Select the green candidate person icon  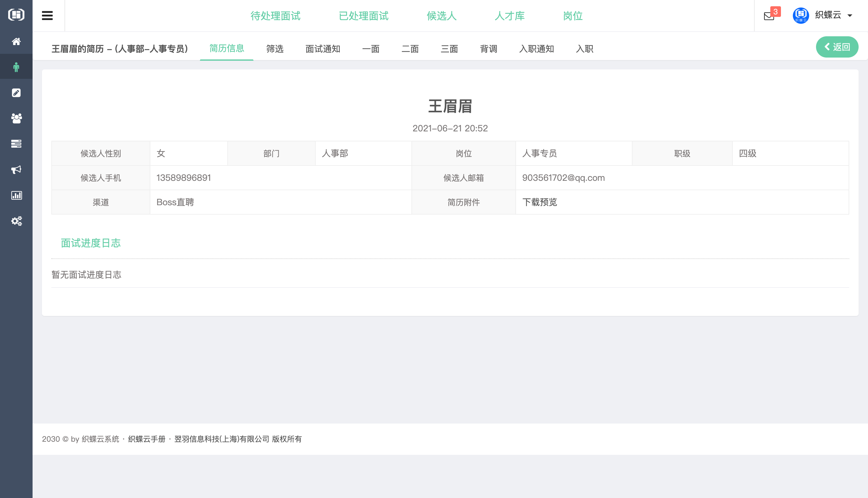(x=16, y=66)
